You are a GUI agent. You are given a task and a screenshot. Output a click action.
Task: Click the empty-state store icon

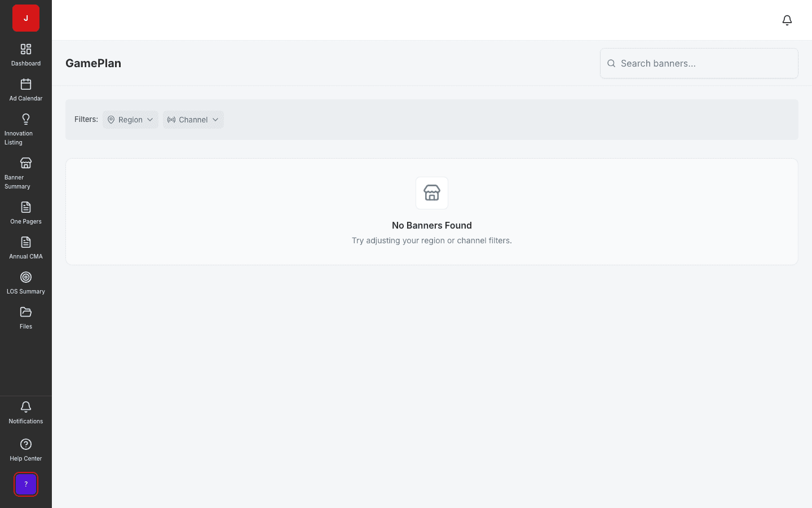pos(432,193)
